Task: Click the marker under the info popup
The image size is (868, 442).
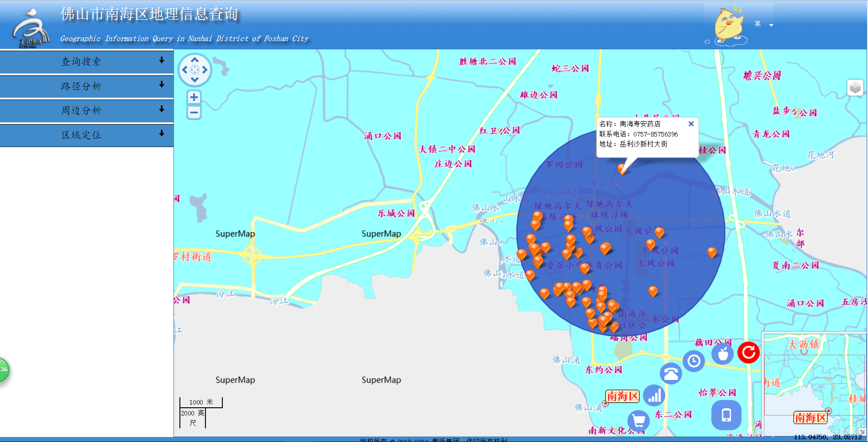Action: 621,169
